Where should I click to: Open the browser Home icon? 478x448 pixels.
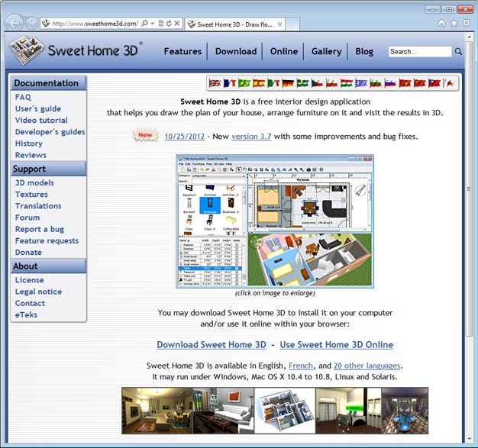click(441, 23)
